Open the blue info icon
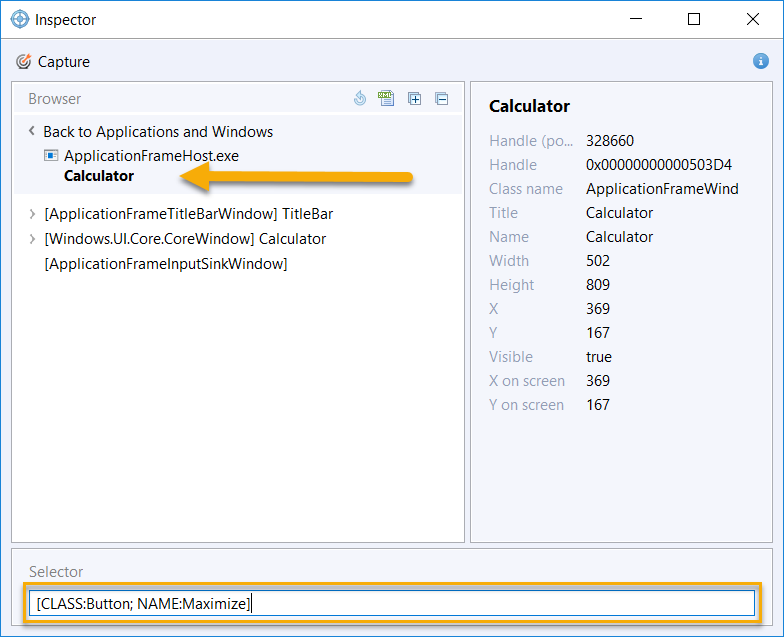 (x=760, y=61)
